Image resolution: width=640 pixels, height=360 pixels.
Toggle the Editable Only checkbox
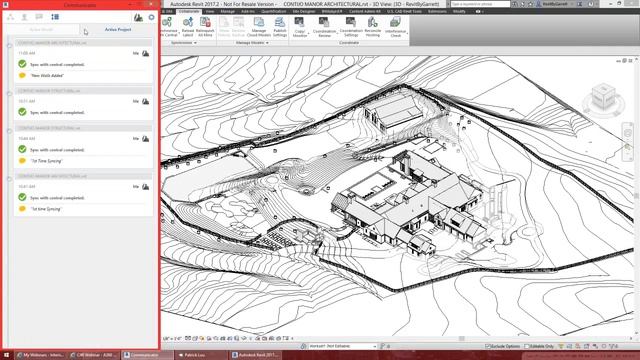(527, 346)
